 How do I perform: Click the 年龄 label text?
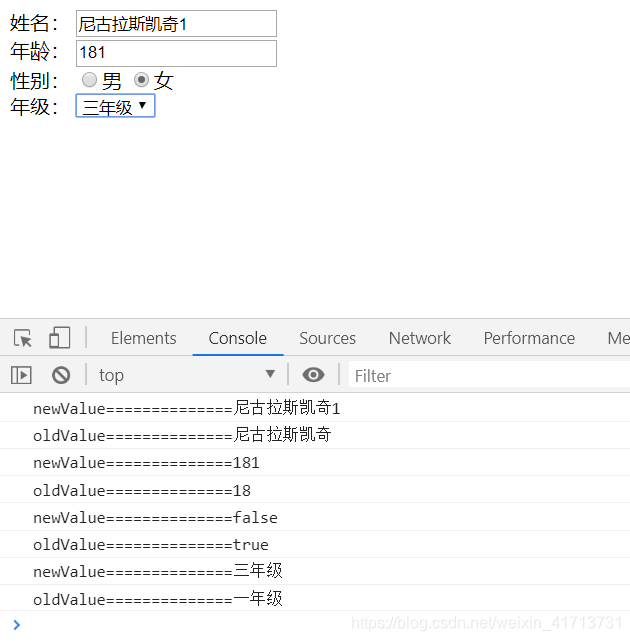coord(34,52)
